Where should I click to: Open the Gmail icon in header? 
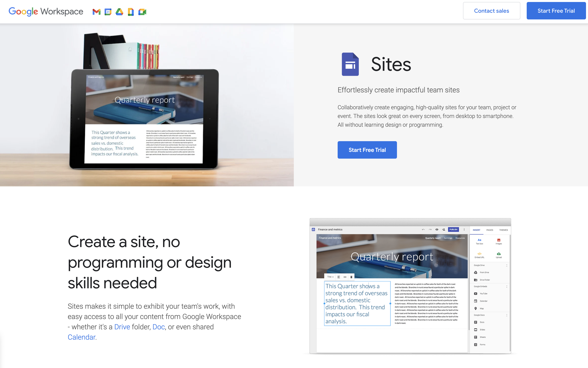click(x=96, y=12)
